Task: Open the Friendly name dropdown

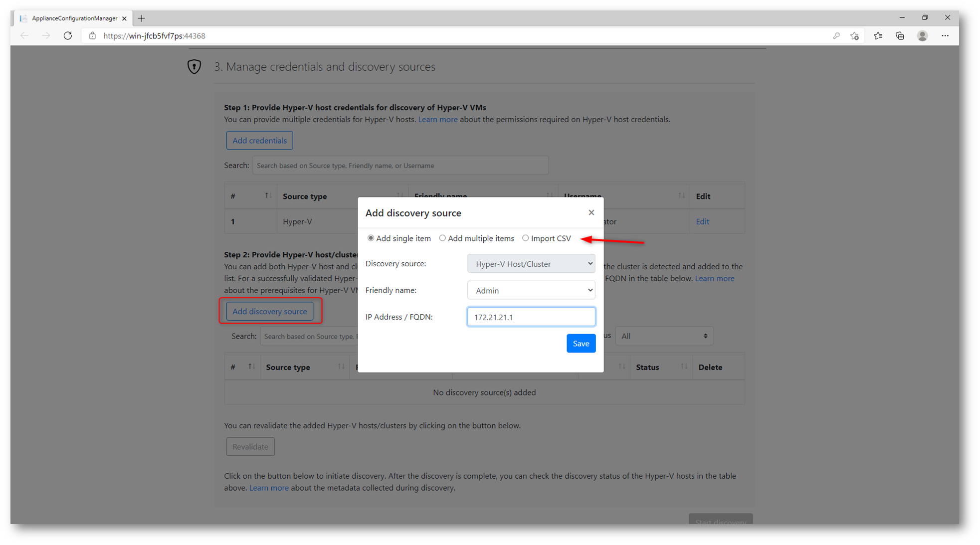Action: [x=531, y=290]
